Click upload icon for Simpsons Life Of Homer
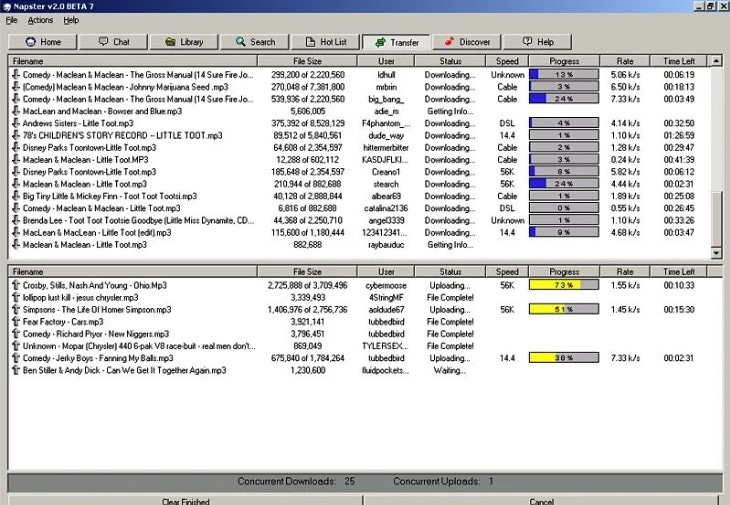This screenshot has width=730, height=505. click(16, 309)
